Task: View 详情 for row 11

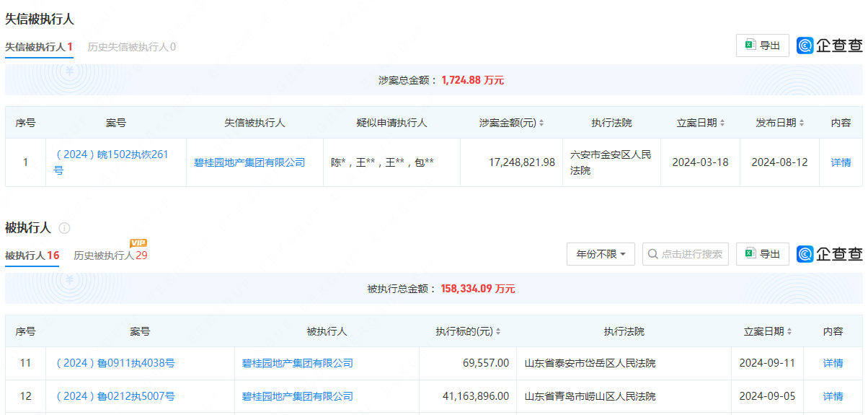Action: pos(833,363)
